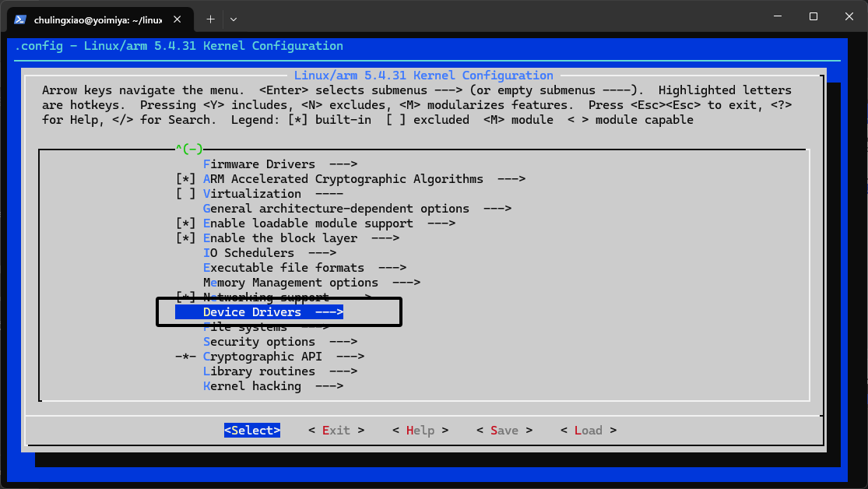Open a new terminal tab with plus button
Image resolution: width=868 pixels, height=489 pixels.
tap(210, 19)
